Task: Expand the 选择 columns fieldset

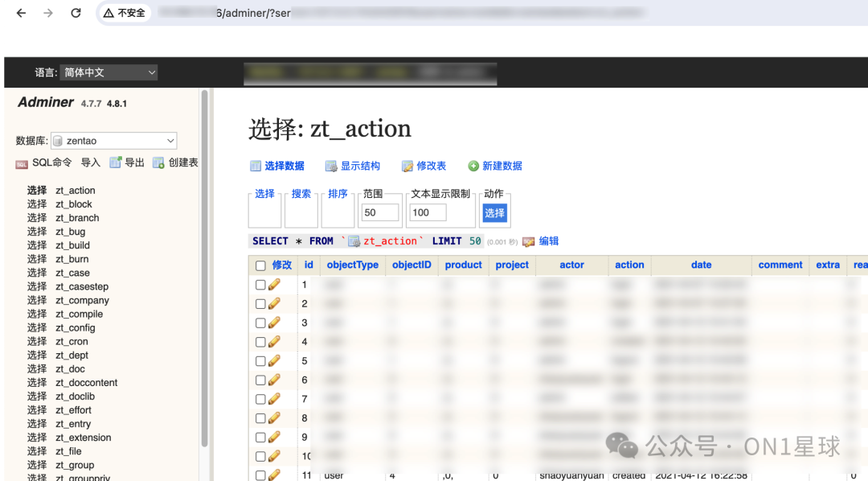Action: point(264,194)
